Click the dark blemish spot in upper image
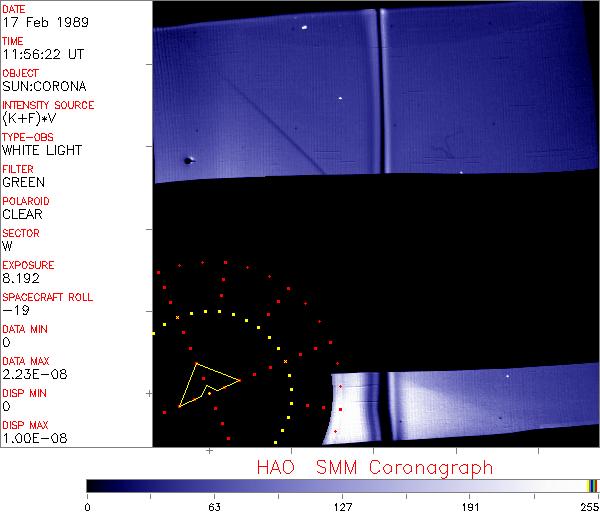The height and width of the screenshot is (512, 600). pyautogui.click(x=187, y=160)
